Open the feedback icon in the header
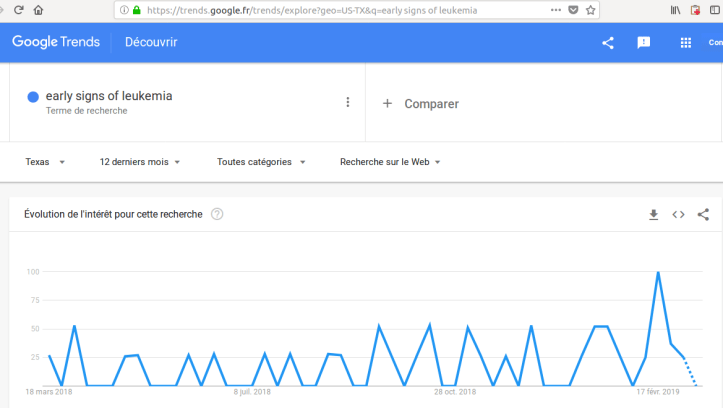 tap(644, 42)
